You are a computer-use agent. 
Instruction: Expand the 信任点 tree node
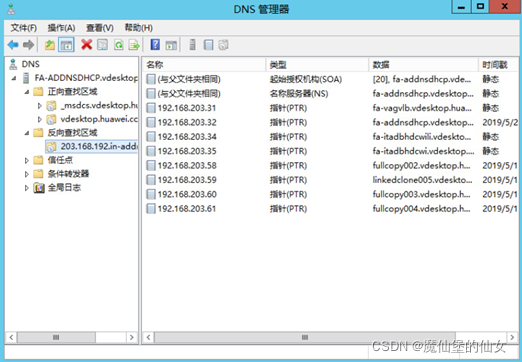[x=27, y=160]
